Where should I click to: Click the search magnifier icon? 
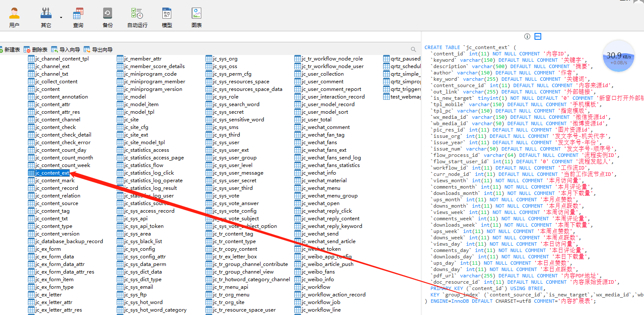[x=414, y=49]
